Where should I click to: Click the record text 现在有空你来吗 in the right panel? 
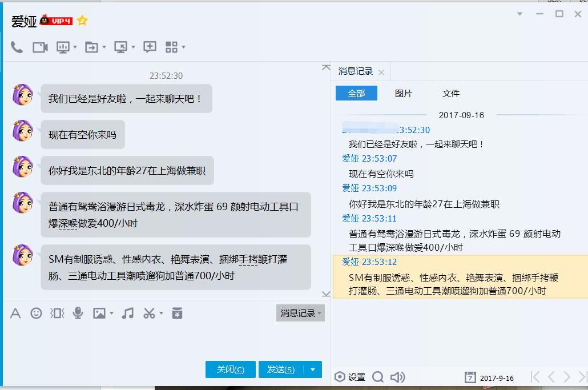381,174
